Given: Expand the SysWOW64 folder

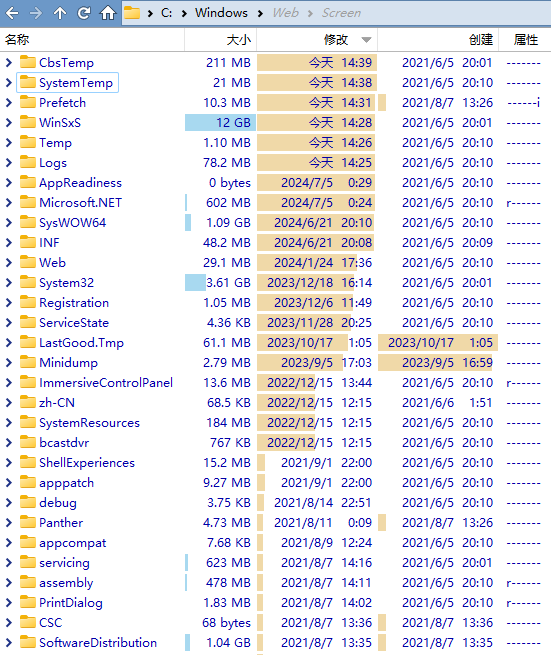Looking at the screenshot, I should [x=9, y=223].
